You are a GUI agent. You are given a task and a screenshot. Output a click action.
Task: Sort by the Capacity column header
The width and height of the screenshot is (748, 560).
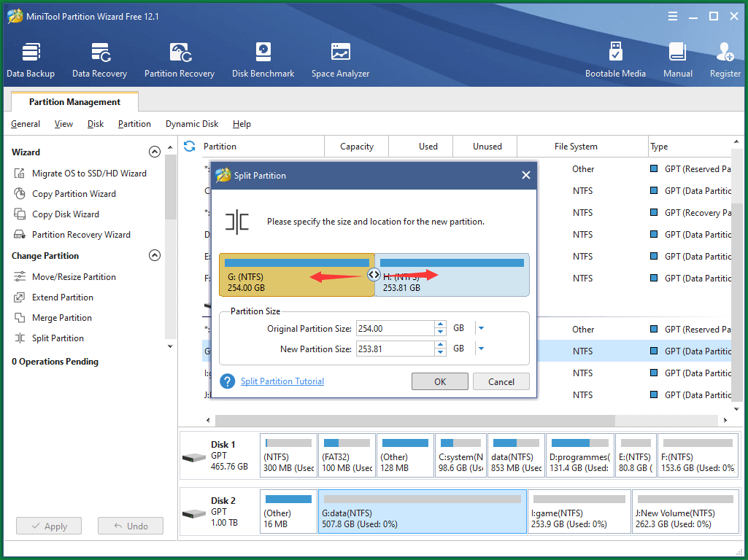pos(356,147)
